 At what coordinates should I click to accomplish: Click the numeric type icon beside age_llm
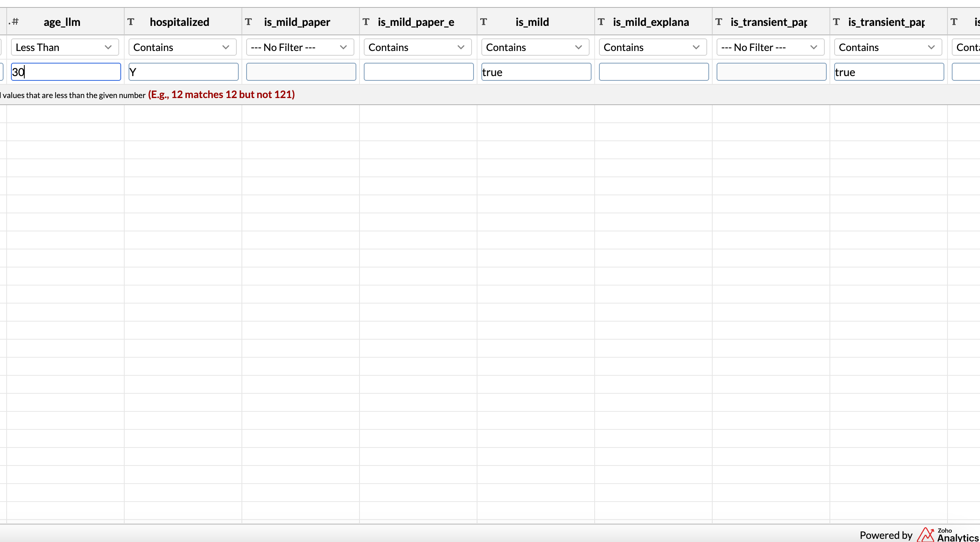[x=14, y=22]
